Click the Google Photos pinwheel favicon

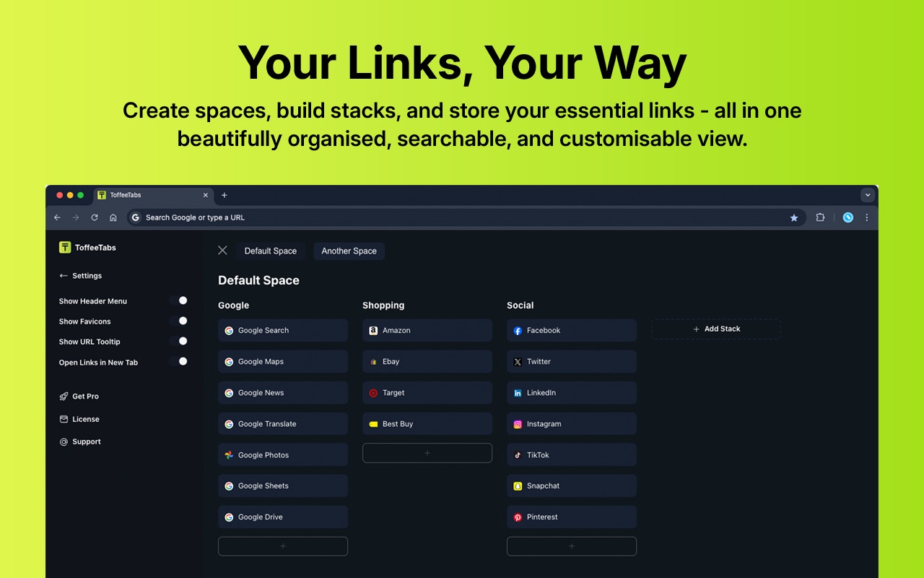[229, 455]
